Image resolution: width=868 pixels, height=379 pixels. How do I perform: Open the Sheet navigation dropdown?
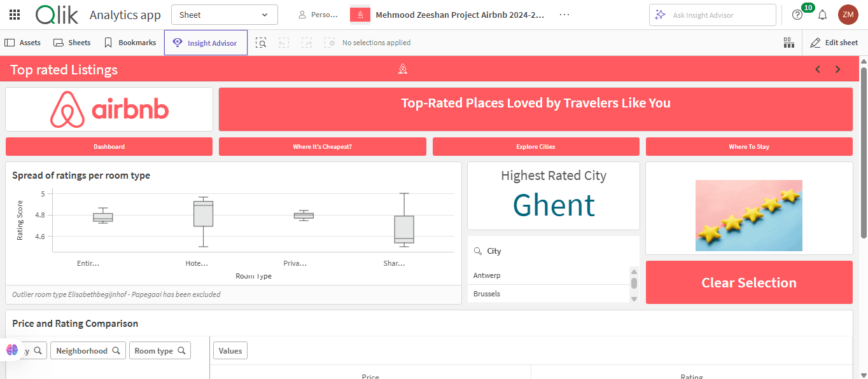225,15
